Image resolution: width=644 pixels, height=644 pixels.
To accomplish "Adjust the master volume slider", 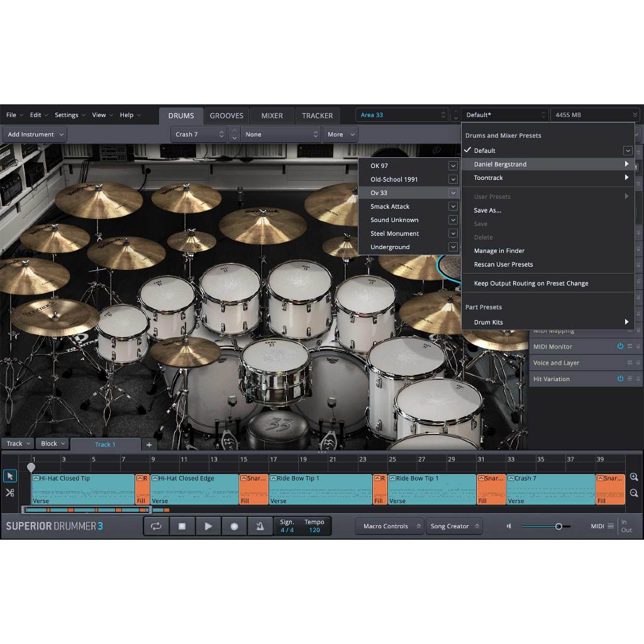I will pyautogui.click(x=558, y=526).
